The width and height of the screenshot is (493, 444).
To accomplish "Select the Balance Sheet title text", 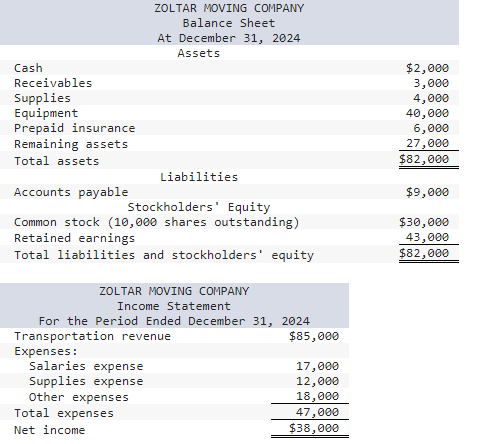I will click(229, 23).
